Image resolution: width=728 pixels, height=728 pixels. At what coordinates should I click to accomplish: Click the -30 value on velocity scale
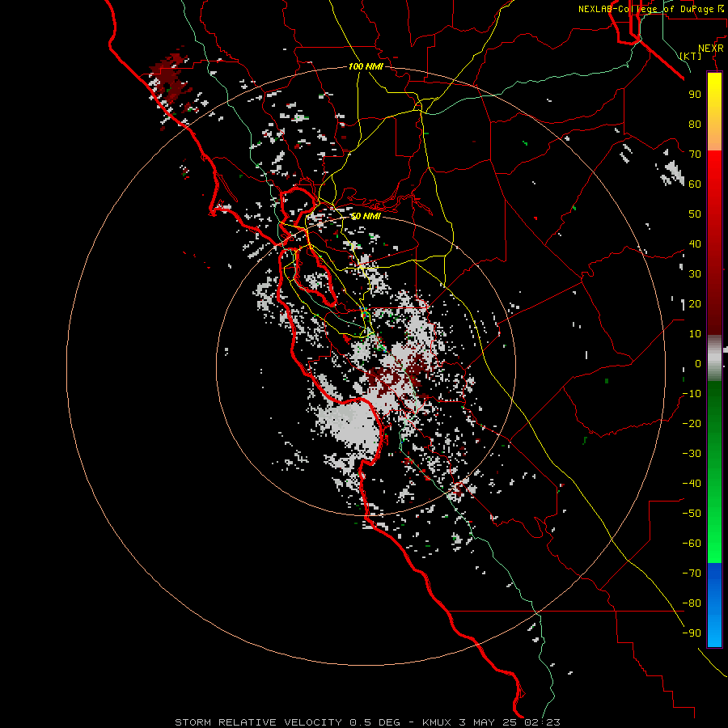[x=692, y=453]
